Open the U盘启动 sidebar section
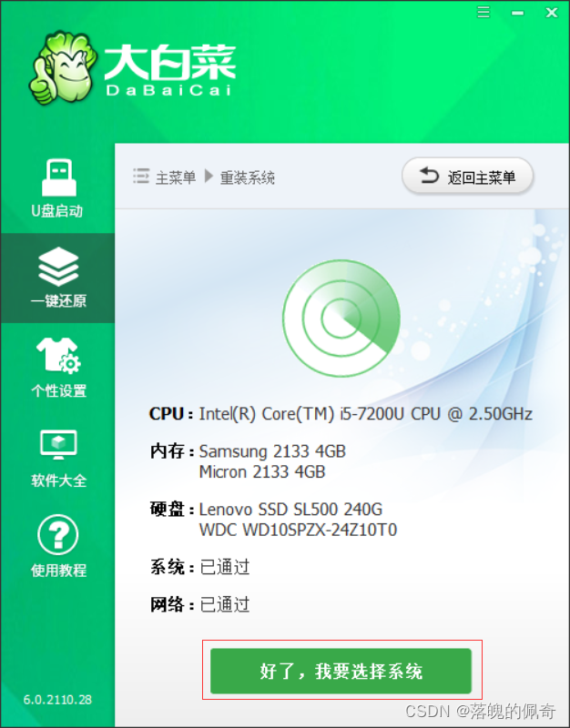Screen dimensions: 570x728 pyautogui.click(x=57, y=188)
